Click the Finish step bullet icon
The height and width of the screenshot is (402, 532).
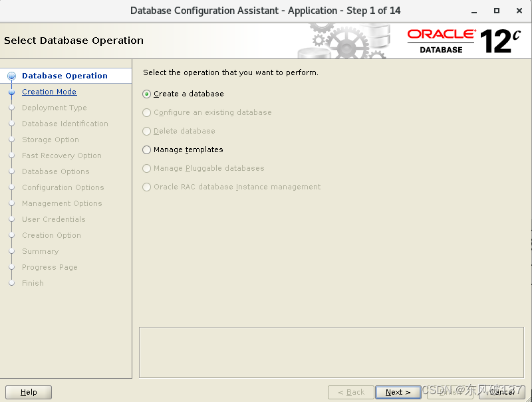(x=12, y=283)
